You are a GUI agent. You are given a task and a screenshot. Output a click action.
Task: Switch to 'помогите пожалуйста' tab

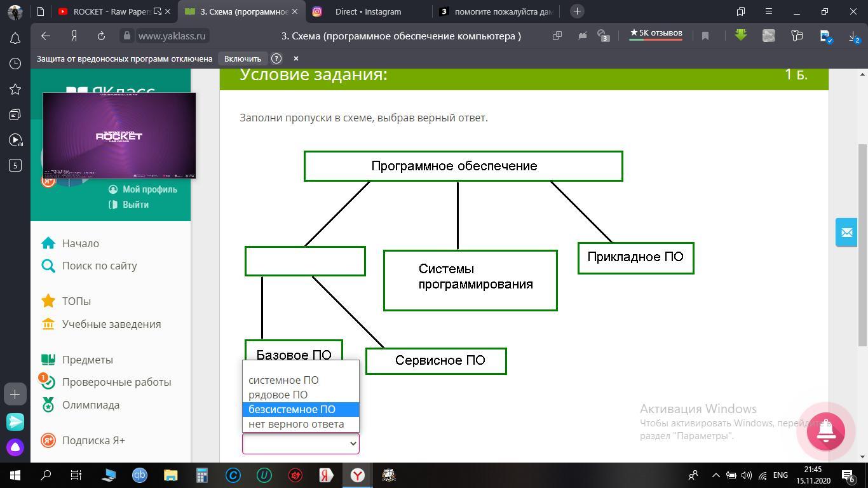pyautogui.click(x=498, y=11)
